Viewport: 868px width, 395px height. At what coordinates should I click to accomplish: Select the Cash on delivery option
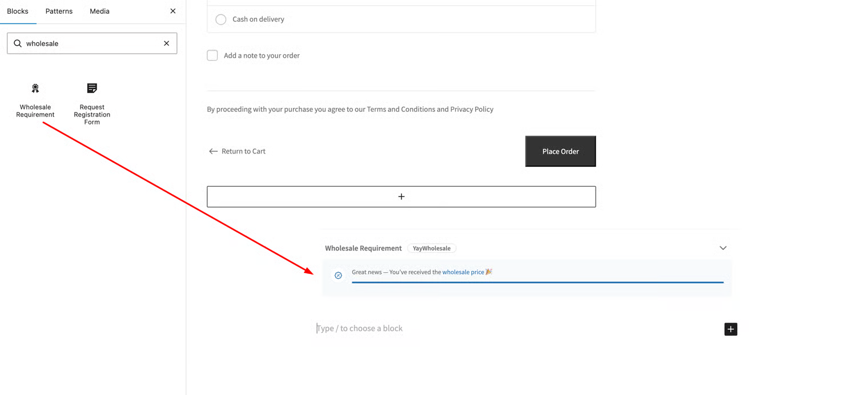click(x=221, y=19)
